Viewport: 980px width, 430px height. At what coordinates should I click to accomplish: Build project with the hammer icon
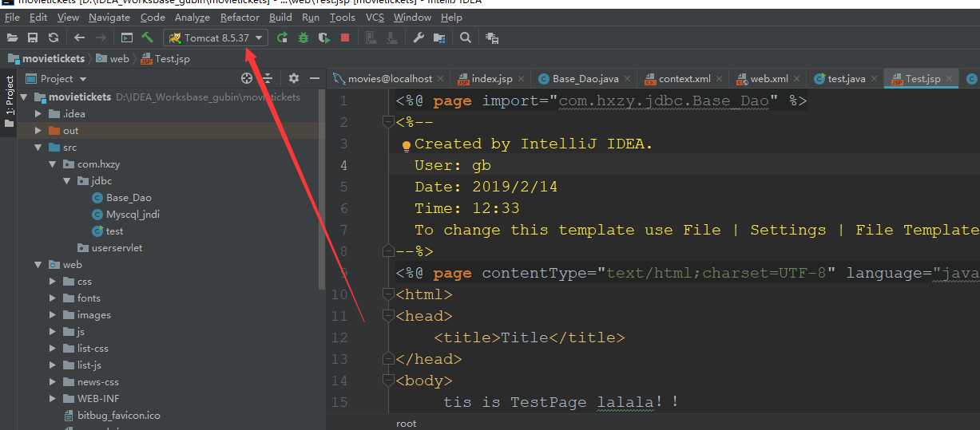point(148,37)
